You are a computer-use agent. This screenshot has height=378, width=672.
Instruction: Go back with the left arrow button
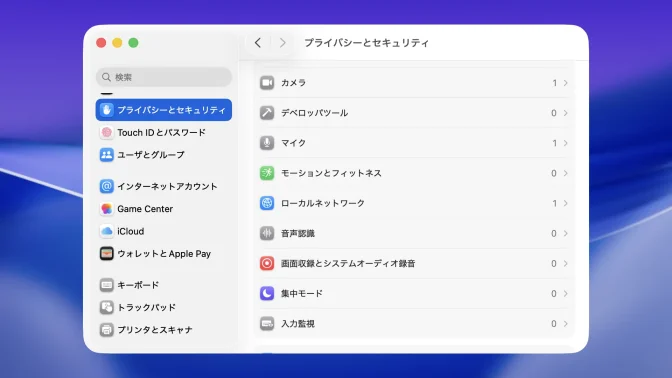pos(258,43)
